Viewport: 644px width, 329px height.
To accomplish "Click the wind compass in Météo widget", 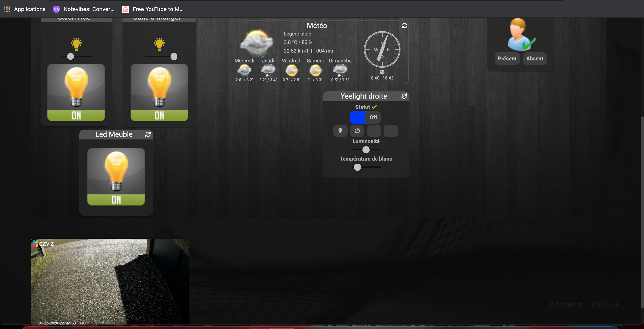I will (382, 49).
